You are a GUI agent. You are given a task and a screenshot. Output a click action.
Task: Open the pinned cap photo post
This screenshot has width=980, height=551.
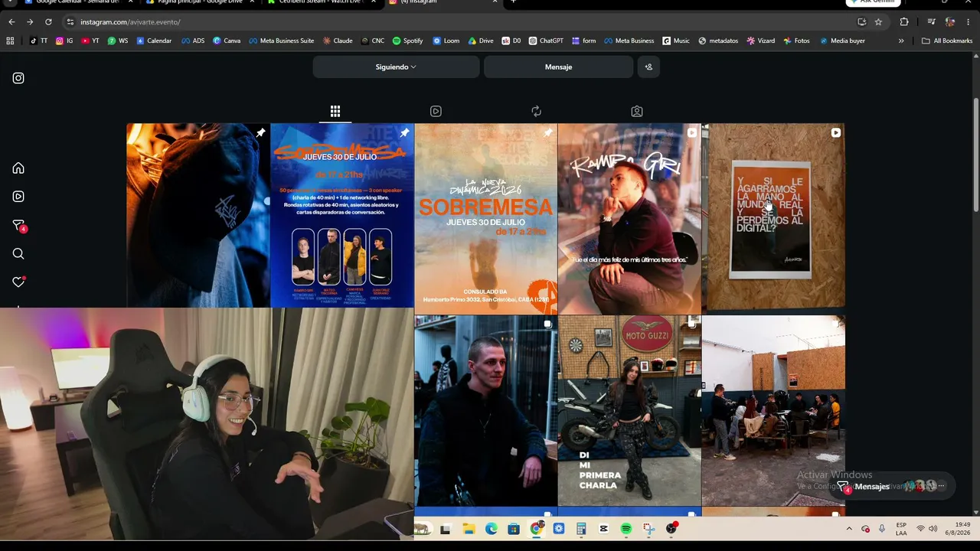coord(198,215)
